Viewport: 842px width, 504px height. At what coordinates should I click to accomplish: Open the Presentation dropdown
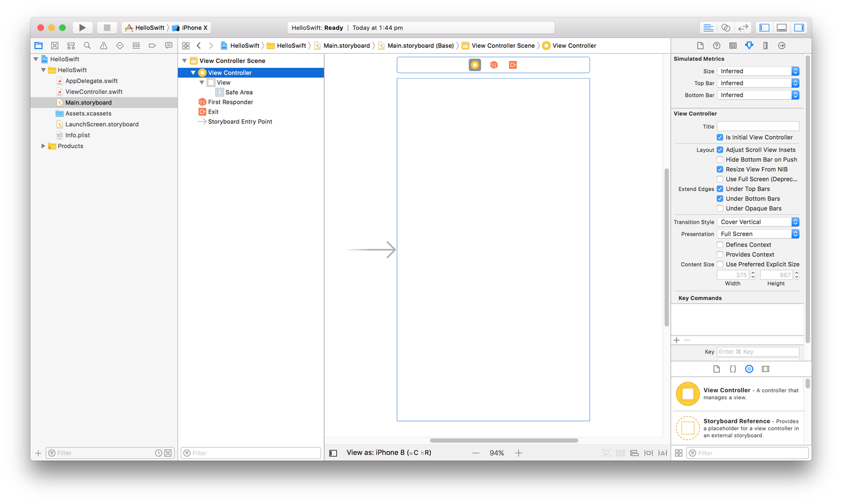[758, 234]
